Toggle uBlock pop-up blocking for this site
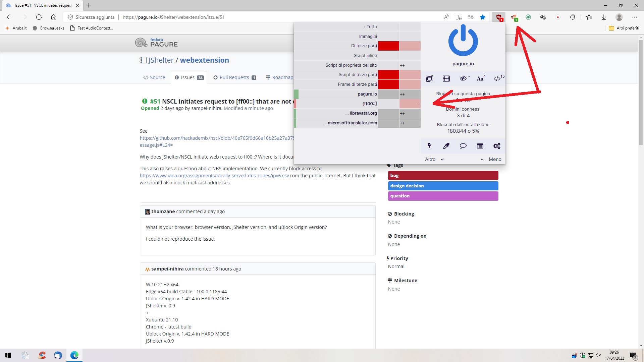Viewport: 644px width, 362px height. pos(429,79)
